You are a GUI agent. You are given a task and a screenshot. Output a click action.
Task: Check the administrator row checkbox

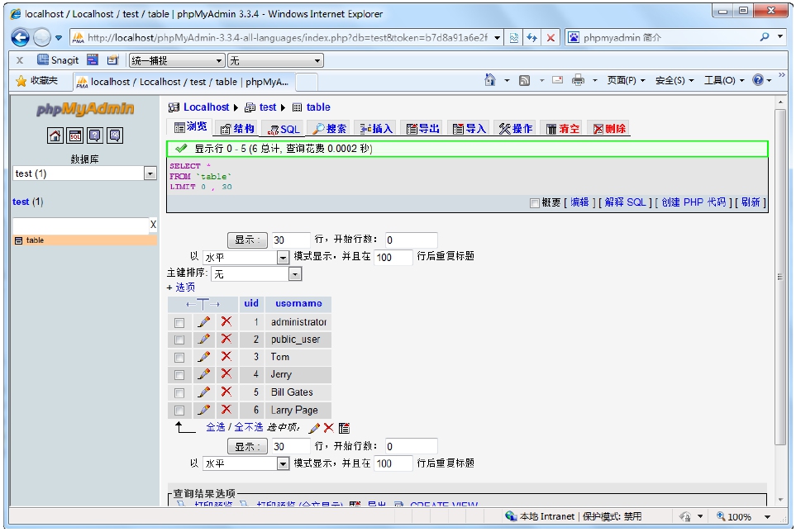(x=179, y=322)
